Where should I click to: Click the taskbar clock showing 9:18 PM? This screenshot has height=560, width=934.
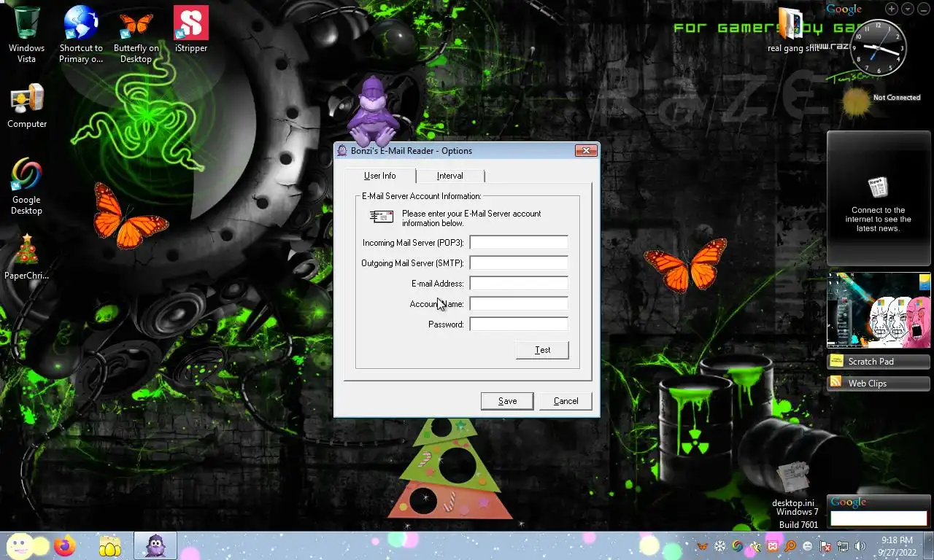tap(897, 546)
